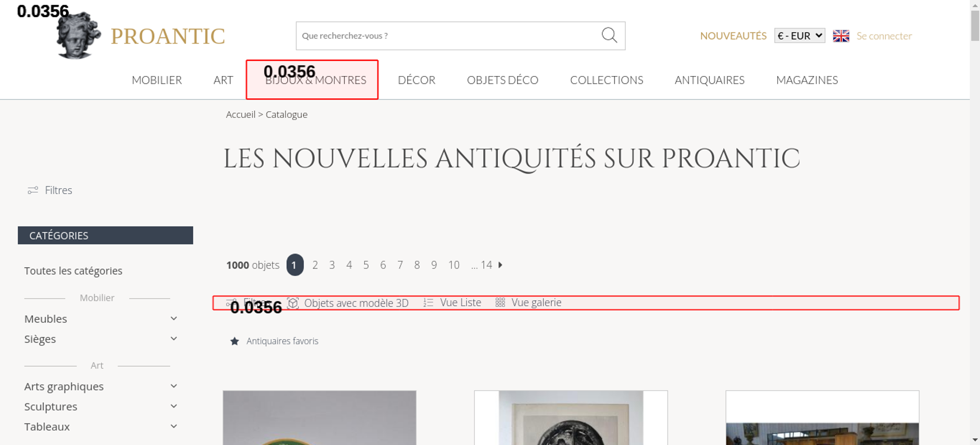Open the EUR currency dropdown

click(x=799, y=36)
